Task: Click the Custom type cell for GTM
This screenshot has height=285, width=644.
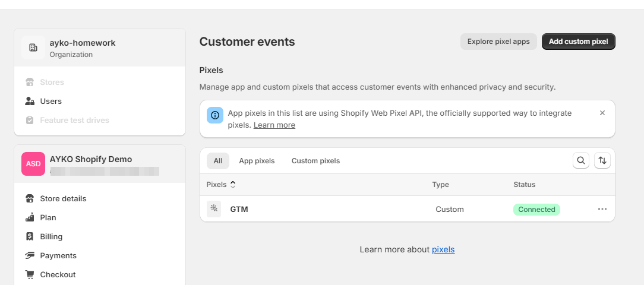Action: point(449,210)
